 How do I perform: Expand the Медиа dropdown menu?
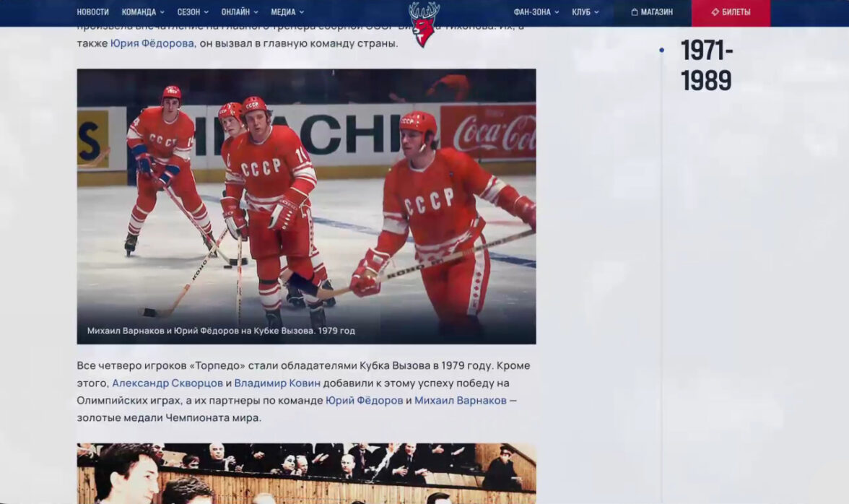pos(287,12)
